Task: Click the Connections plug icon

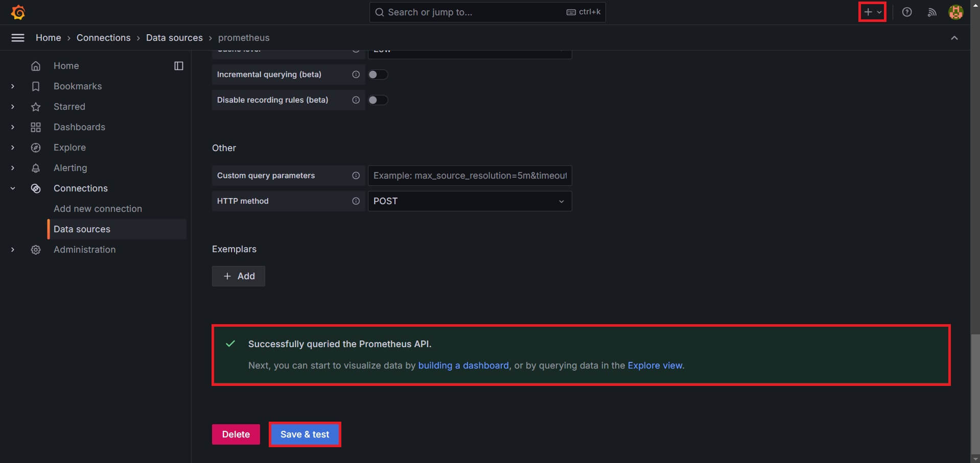Action: click(36, 188)
